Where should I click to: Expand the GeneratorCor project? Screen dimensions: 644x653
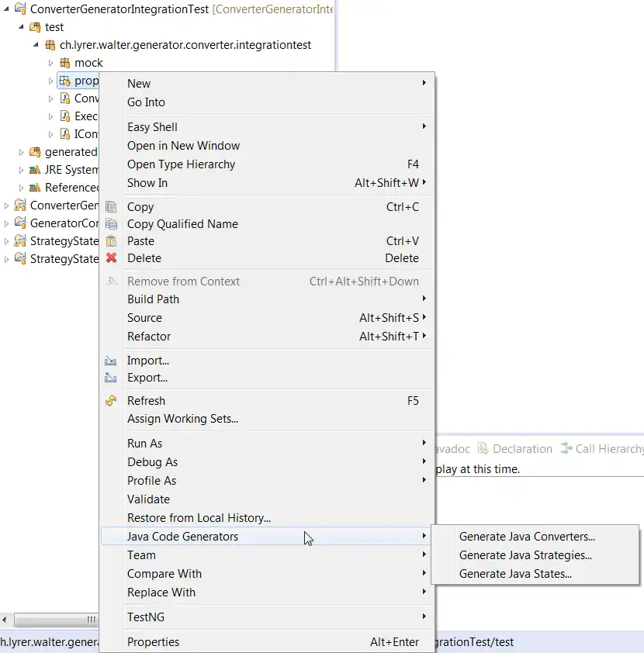tap(6, 223)
